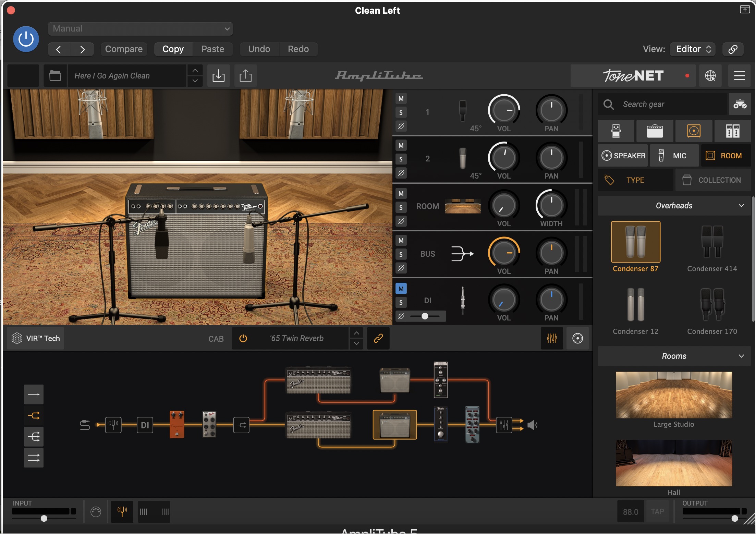Open the preset browser folder icon
Viewport: 756px width, 534px height.
click(x=55, y=75)
